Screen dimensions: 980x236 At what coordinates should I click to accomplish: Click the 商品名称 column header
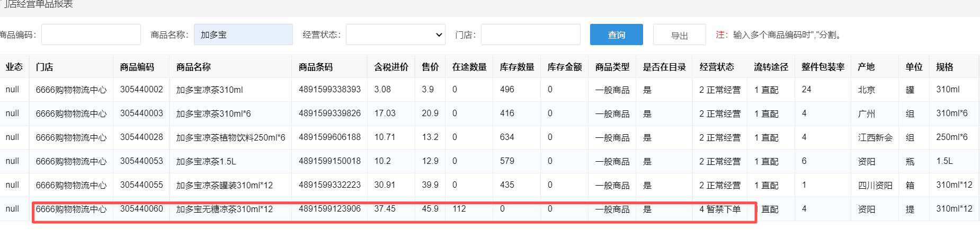pyautogui.click(x=193, y=67)
